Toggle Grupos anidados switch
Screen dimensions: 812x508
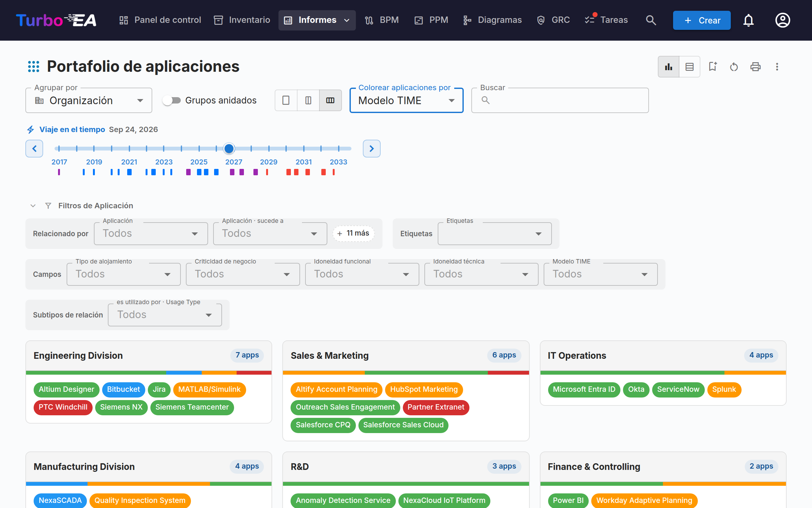tap(172, 100)
